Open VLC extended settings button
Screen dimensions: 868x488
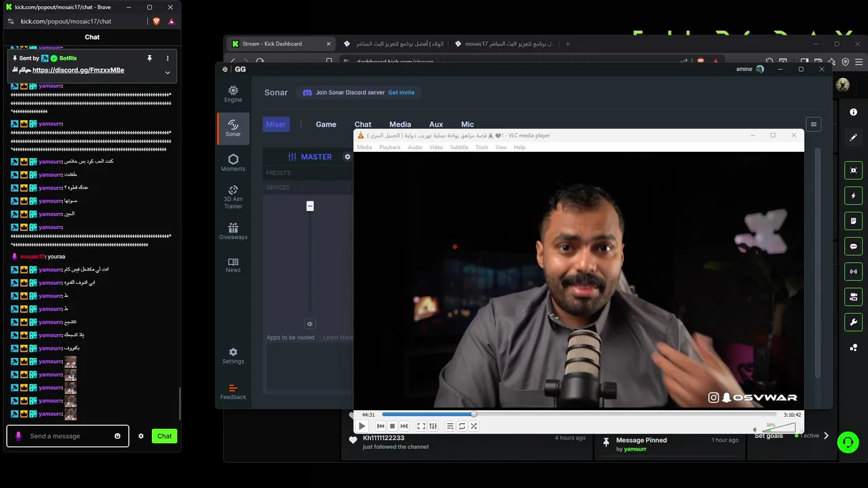pos(433,426)
